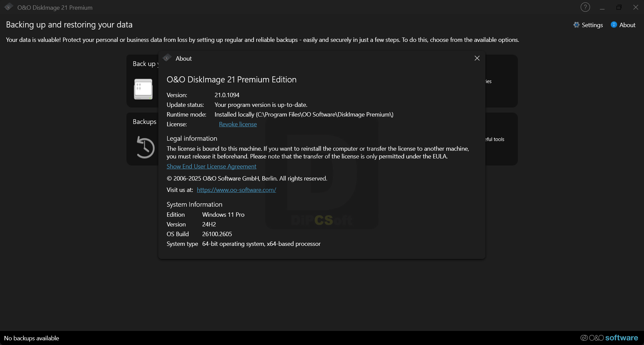Viewport: 644px width, 345px height.
Task: Click the OS Build '26100.2605' value
Action: click(217, 234)
